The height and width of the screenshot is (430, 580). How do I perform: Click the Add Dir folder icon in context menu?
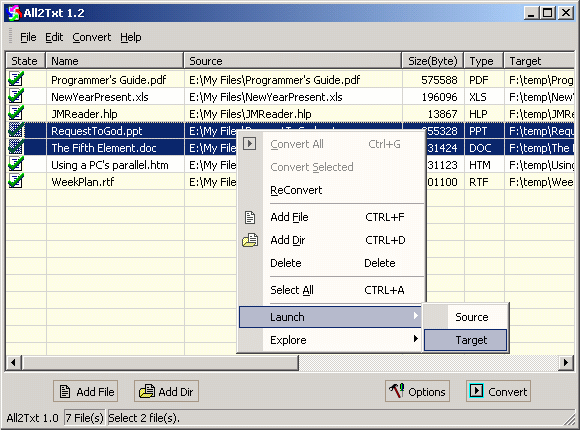[250, 240]
